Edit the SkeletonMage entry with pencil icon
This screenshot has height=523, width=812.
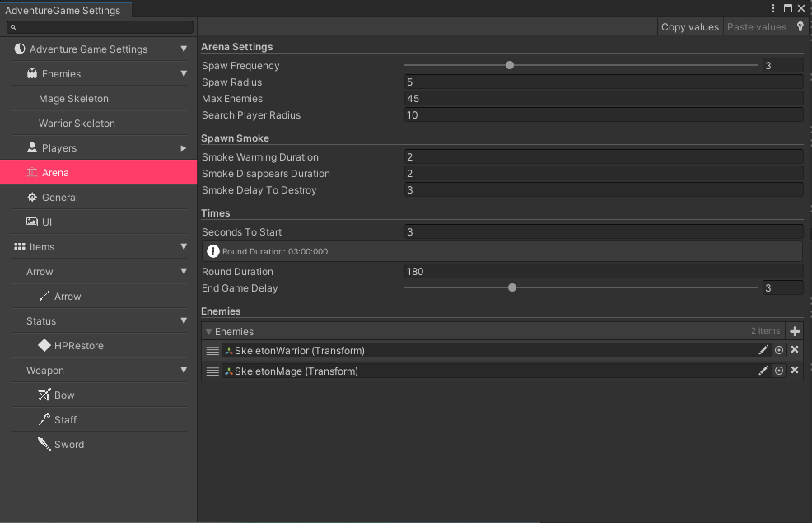pyautogui.click(x=763, y=371)
